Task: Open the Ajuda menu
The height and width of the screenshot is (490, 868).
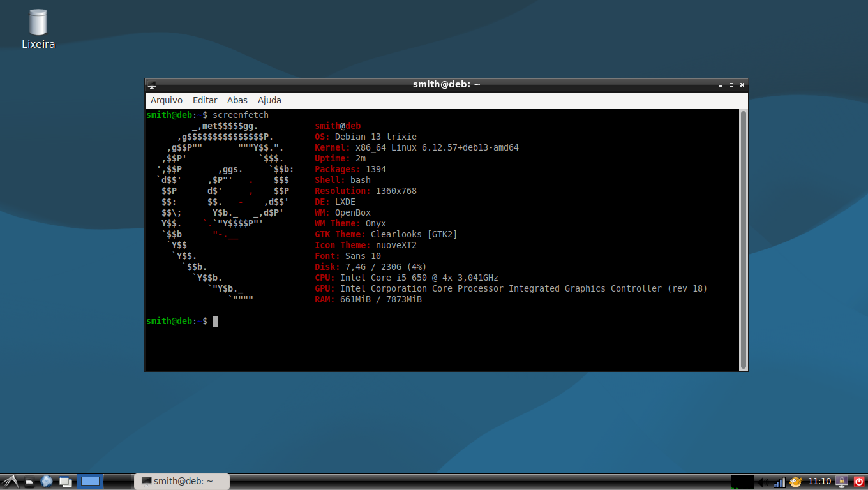Action: 269,100
